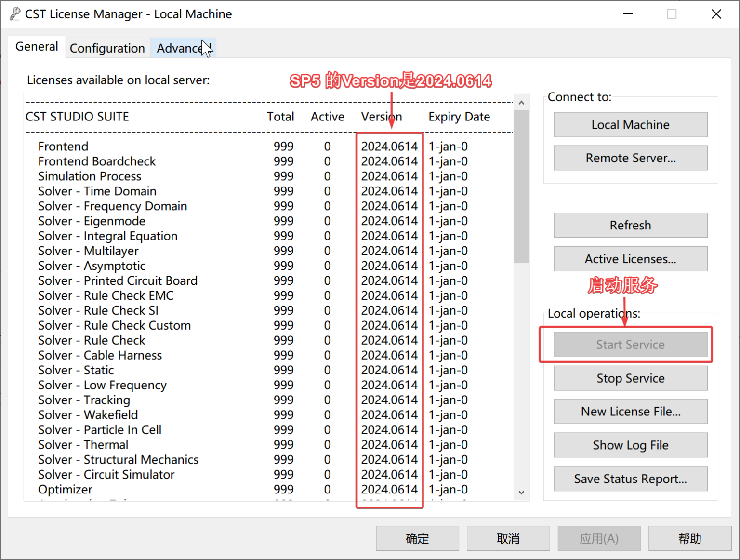740x560 pixels.
Task: Open the Advanced tab
Action: (183, 48)
